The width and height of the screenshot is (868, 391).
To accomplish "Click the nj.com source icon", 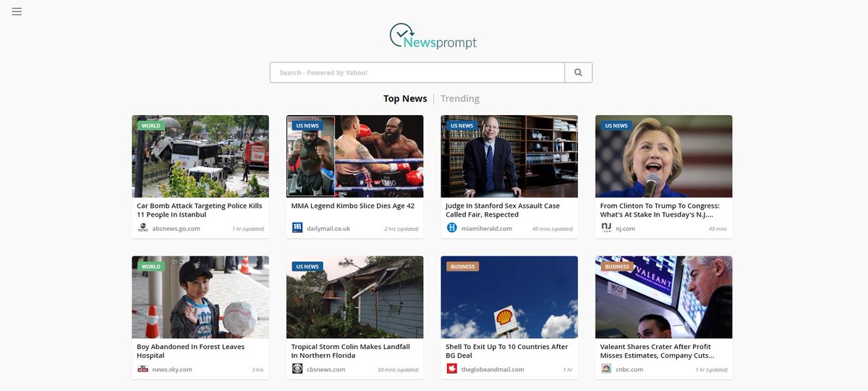I will 606,228.
